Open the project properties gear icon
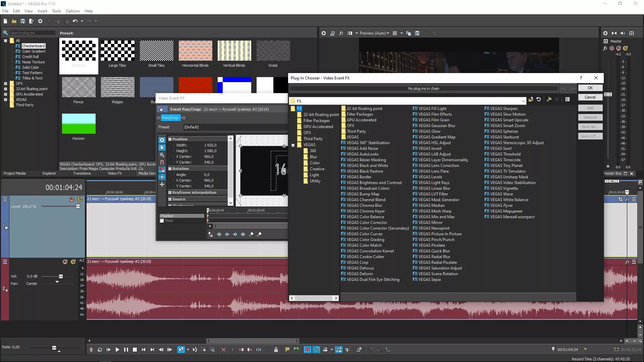The height and width of the screenshot is (362, 644). coord(40,21)
